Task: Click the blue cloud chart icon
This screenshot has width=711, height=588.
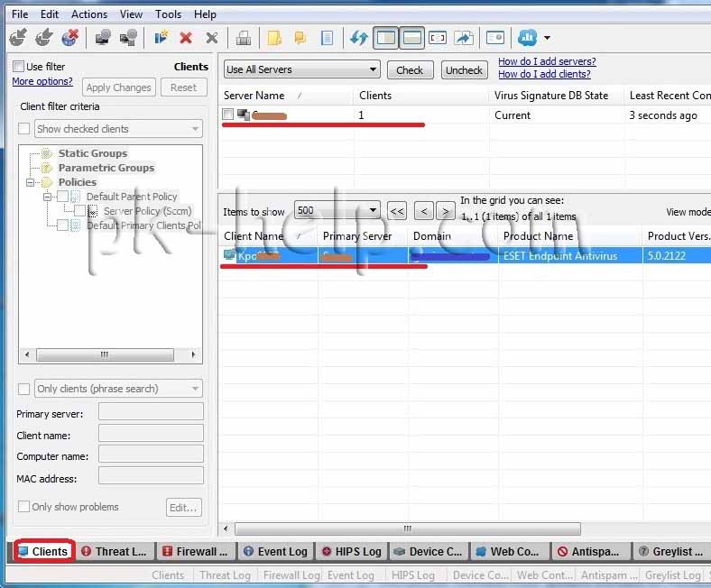Action: click(527, 38)
